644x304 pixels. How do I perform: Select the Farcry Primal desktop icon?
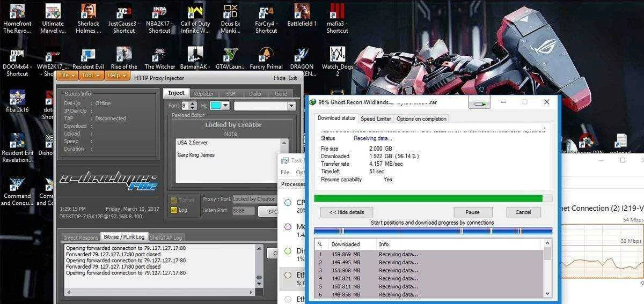pos(266,59)
